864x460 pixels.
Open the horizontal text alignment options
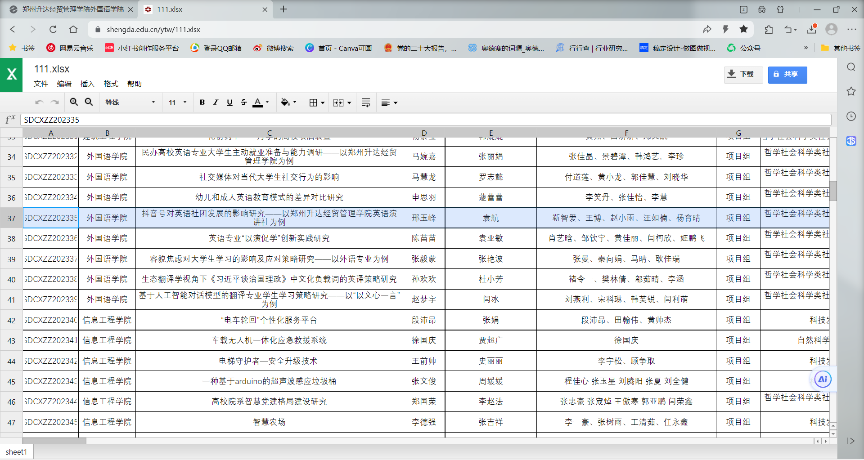(x=389, y=102)
